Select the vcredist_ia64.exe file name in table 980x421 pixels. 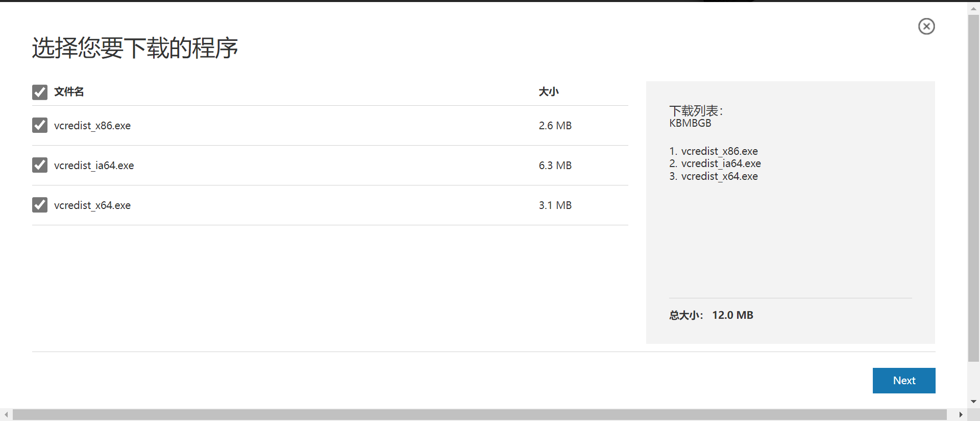[94, 166]
